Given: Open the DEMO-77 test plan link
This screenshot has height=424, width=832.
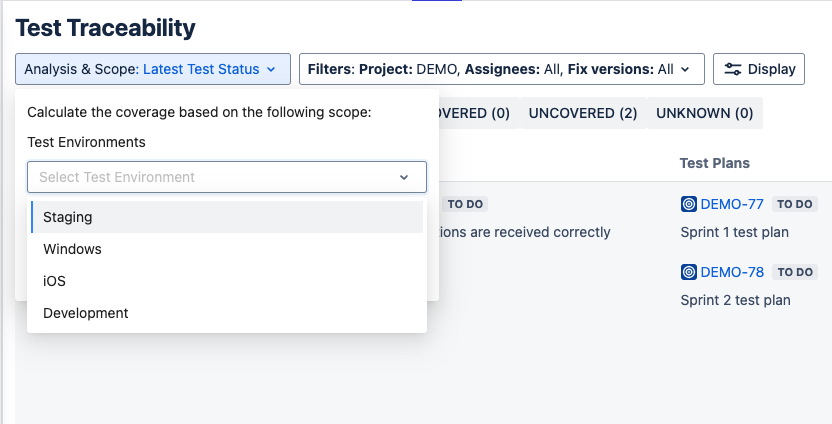Looking at the screenshot, I should pos(732,204).
